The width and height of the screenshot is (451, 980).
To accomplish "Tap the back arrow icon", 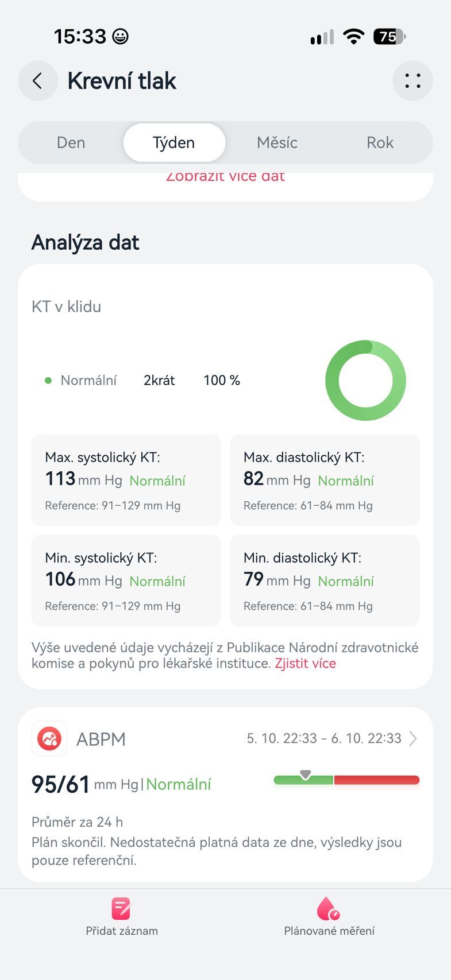I will (38, 81).
